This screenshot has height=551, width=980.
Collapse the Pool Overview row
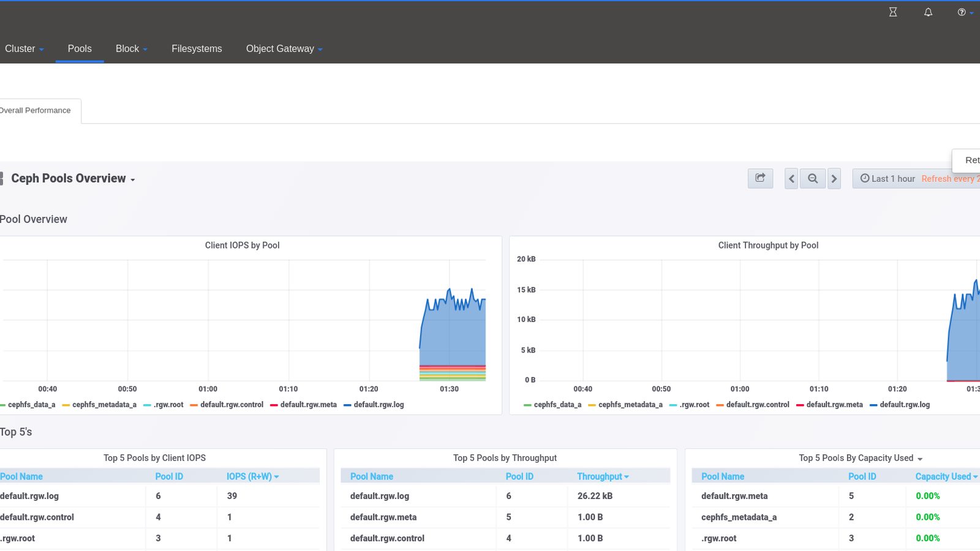pyautogui.click(x=34, y=219)
